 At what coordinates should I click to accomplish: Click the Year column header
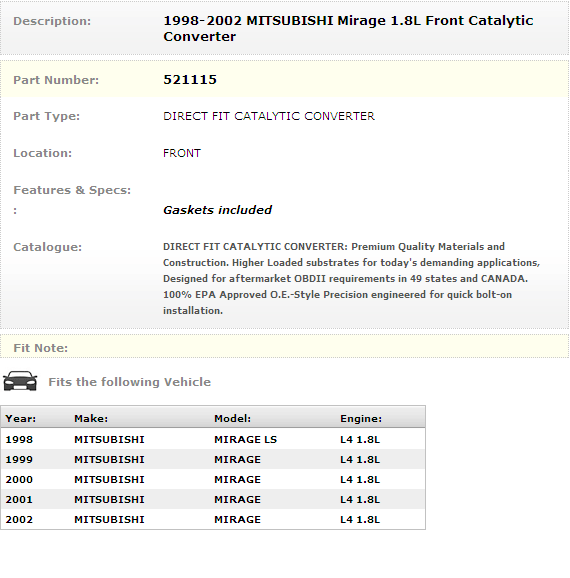[x=21, y=418]
